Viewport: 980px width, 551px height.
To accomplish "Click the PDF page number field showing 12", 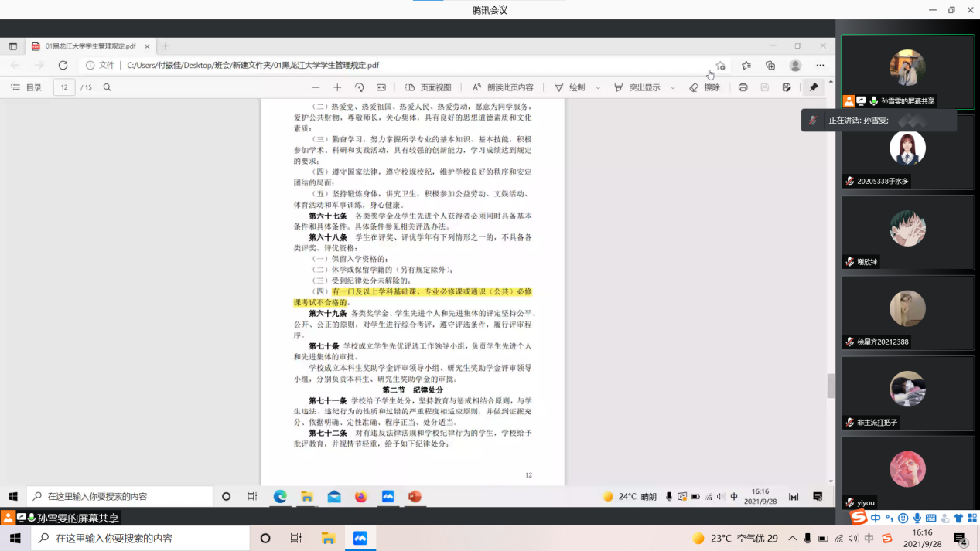I will (64, 87).
